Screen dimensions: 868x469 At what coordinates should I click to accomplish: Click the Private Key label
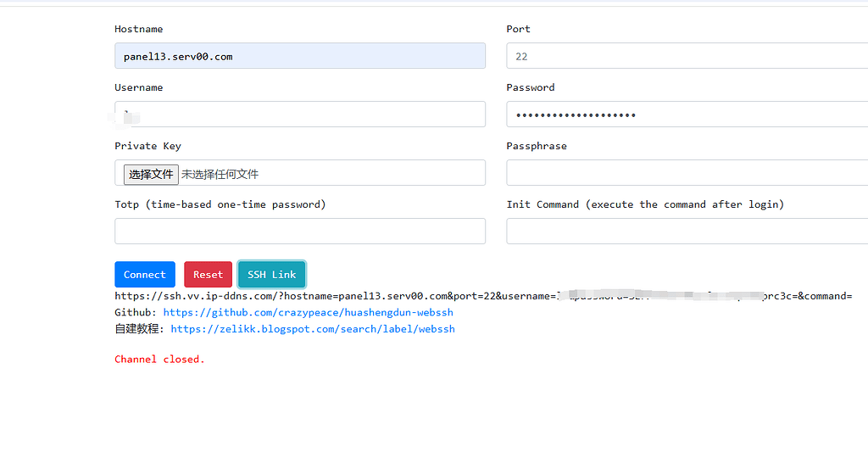click(x=147, y=146)
